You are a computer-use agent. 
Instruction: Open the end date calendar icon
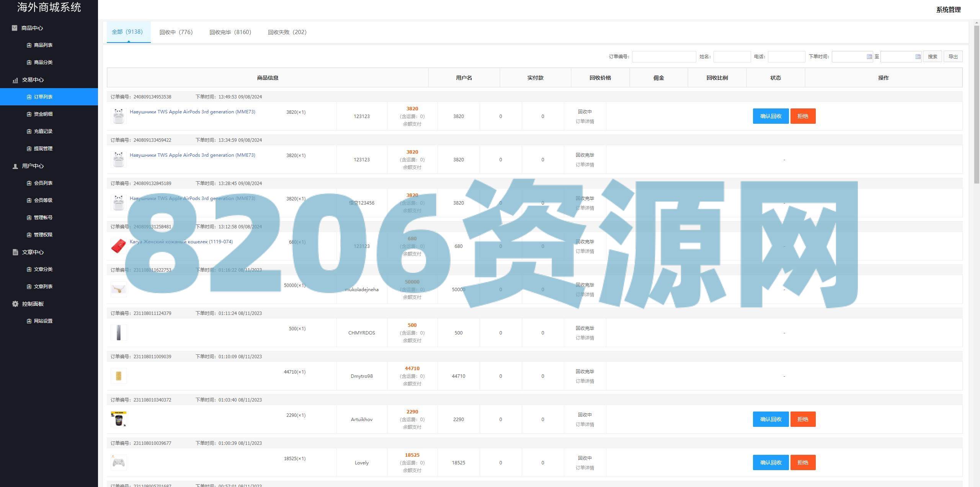click(x=918, y=57)
